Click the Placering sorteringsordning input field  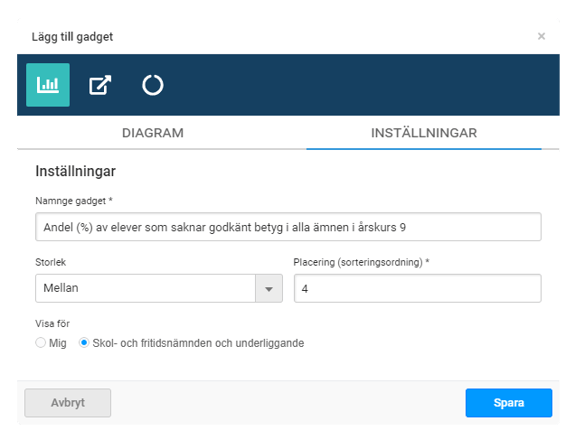click(x=418, y=289)
